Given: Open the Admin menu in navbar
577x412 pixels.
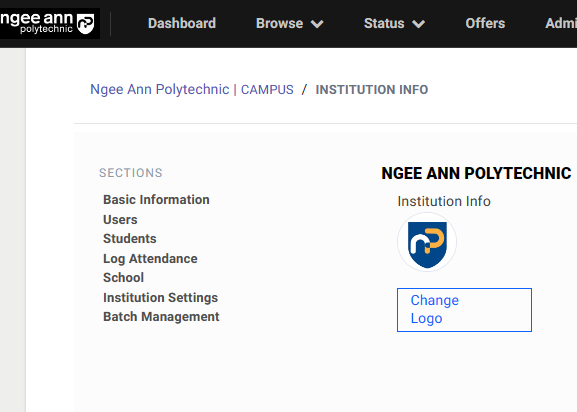Looking at the screenshot, I should [x=561, y=24].
